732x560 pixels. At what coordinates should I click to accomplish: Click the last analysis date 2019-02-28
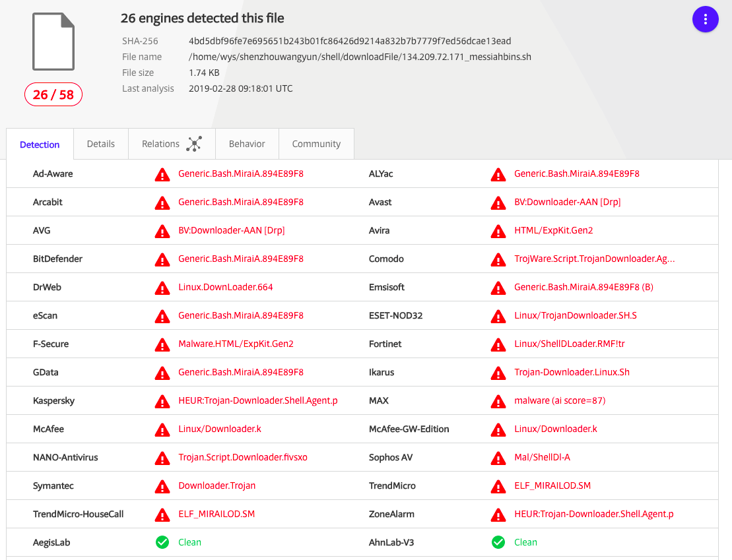click(240, 88)
